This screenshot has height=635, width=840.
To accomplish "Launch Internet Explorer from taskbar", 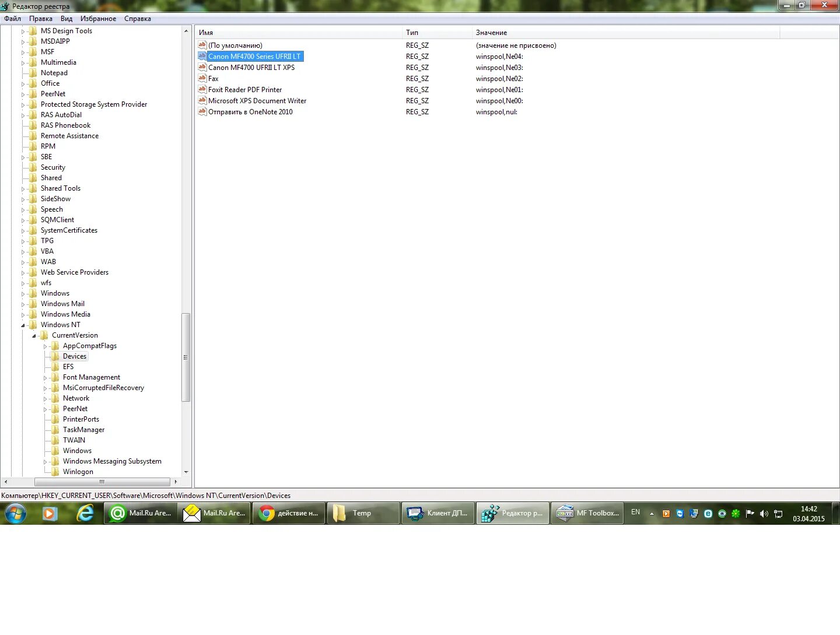I will pos(85,513).
